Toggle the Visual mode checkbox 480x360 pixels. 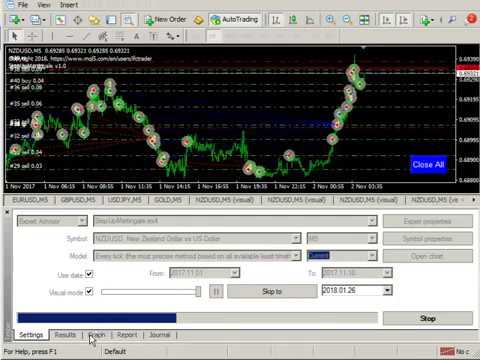pyautogui.click(x=89, y=292)
